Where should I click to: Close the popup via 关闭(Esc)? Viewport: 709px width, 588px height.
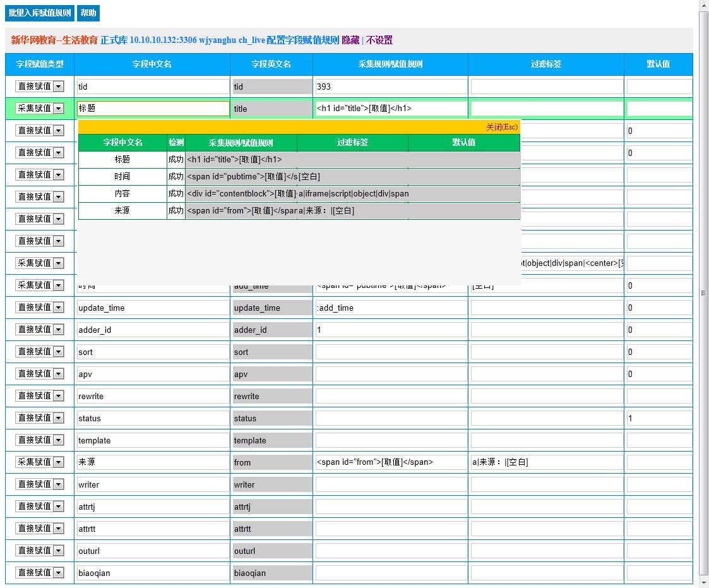(x=501, y=127)
